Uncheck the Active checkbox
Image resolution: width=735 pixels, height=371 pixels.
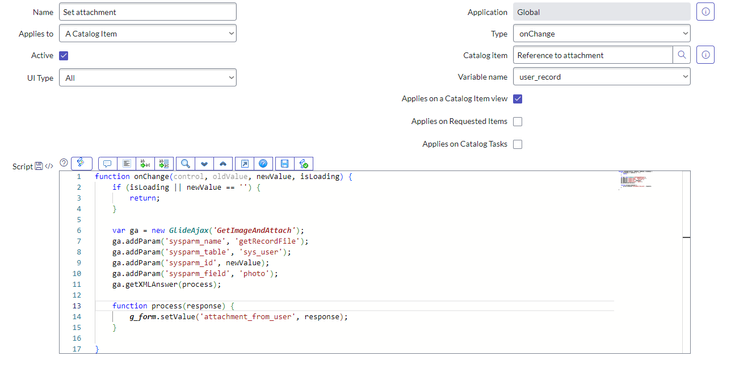(64, 55)
